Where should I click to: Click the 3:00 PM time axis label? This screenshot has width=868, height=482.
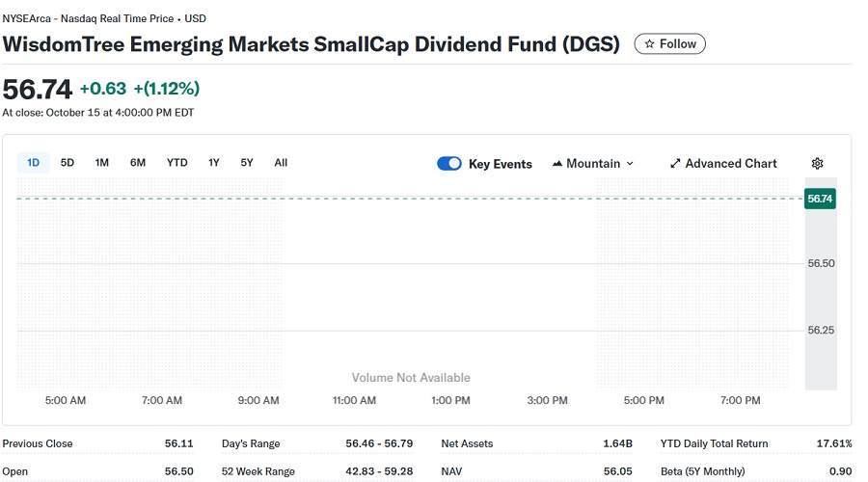coord(547,400)
